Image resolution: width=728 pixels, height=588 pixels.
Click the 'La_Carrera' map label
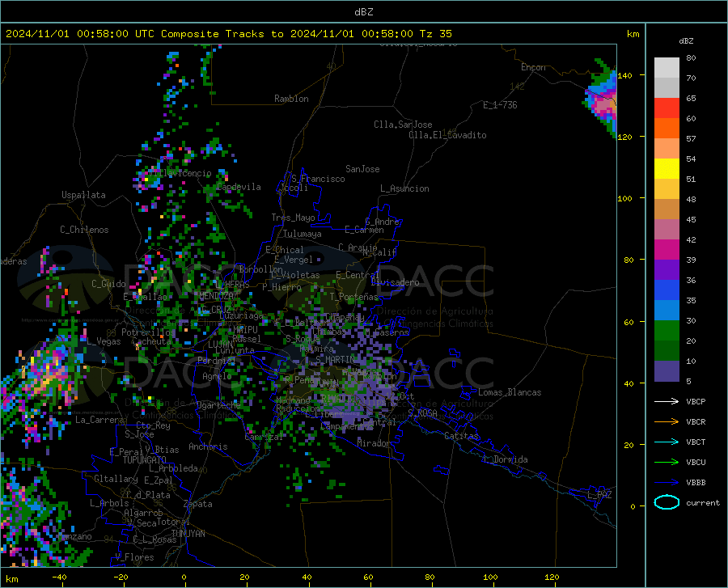(99, 420)
